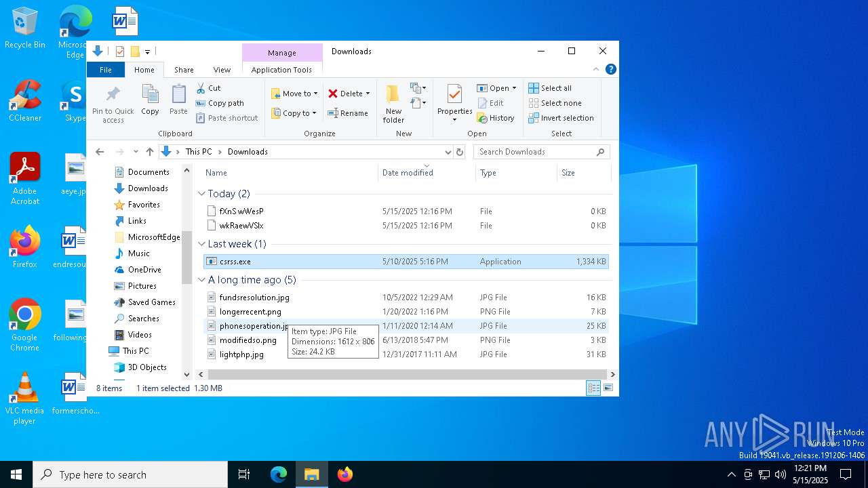The width and height of the screenshot is (868, 488).
Task: Open Task View on taskbar
Action: (244, 474)
